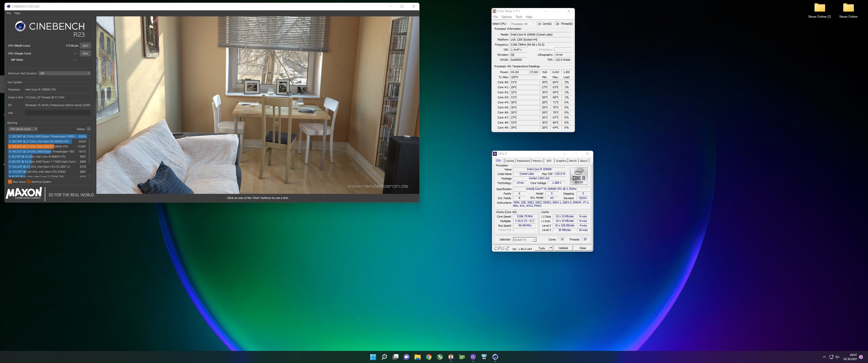Open File Explorer from the taskbar
The image size is (868, 363).
(418, 357)
